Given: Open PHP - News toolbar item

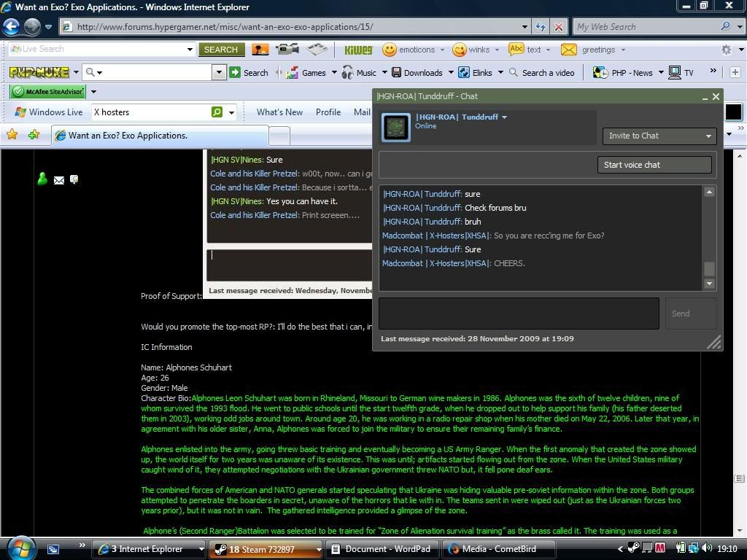Looking at the screenshot, I should click(x=623, y=72).
